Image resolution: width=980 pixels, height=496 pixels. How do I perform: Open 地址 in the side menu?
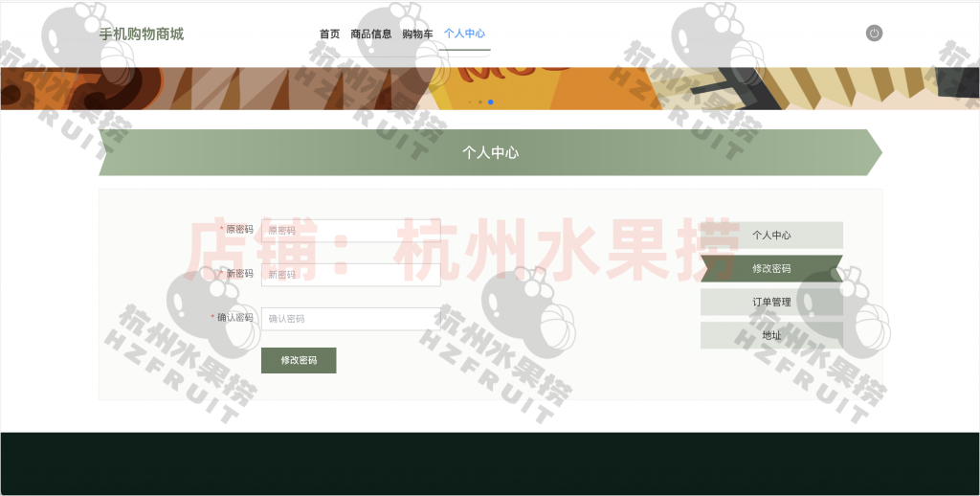(x=771, y=335)
